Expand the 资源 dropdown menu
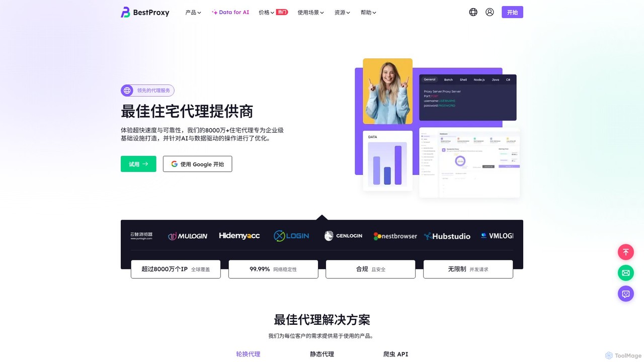The image size is (644, 362). (342, 13)
